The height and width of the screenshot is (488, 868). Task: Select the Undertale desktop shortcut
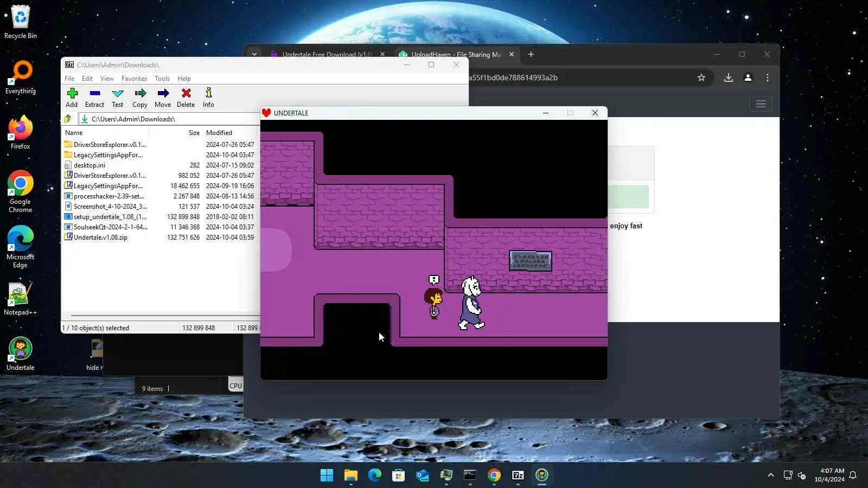pyautogui.click(x=21, y=354)
